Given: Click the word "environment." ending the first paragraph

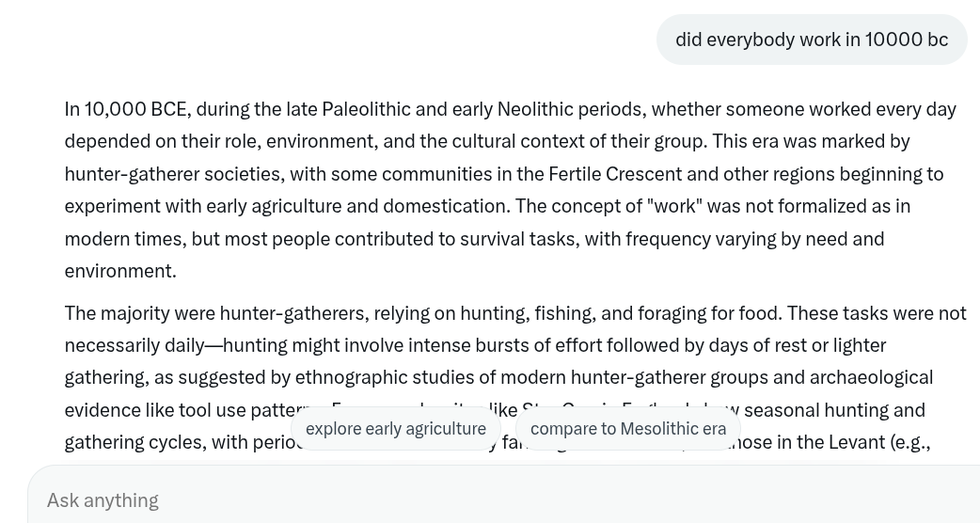Looking at the screenshot, I should pyautogui.click(x=120, y=271).
